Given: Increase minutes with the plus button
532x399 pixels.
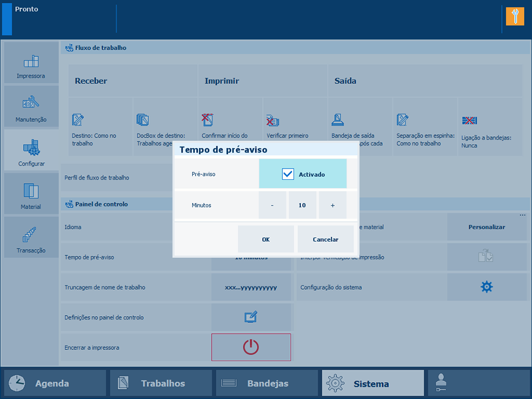Looking at the screenshot, I should click(x=333, y=205).
